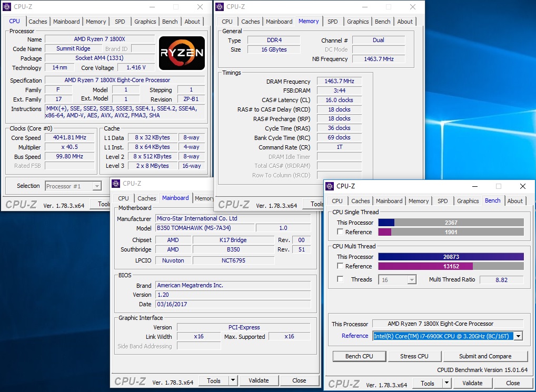Image resolution: width=536 pixels, height=392 pixels.
Task: Tick the Threads checkbox
Action: 340,279
